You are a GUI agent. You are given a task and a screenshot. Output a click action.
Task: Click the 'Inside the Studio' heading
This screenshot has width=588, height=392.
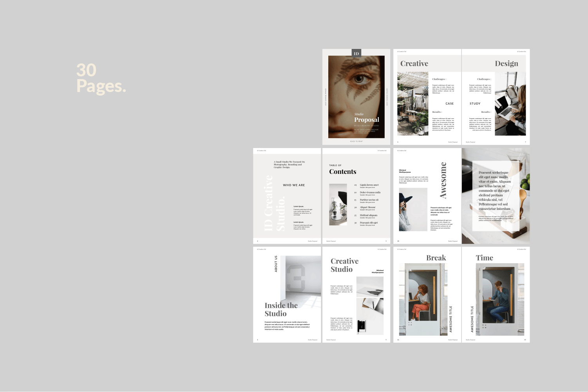pos(281,309)
